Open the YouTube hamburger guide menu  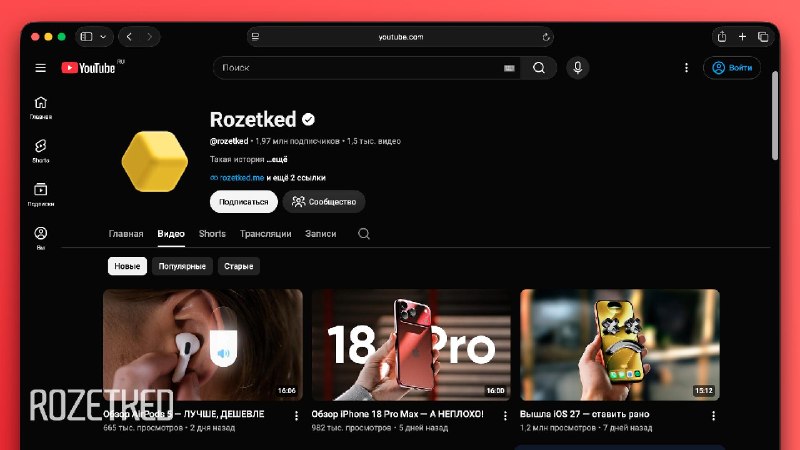[40, 68]
